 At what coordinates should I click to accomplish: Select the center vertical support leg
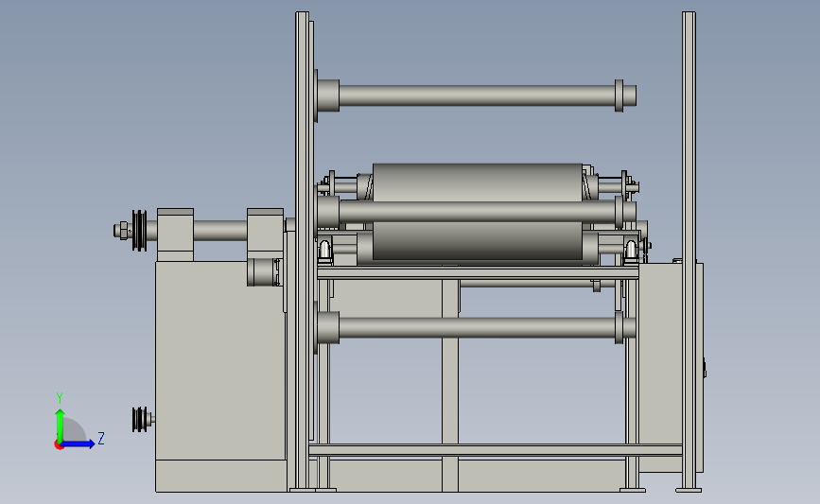450,385
